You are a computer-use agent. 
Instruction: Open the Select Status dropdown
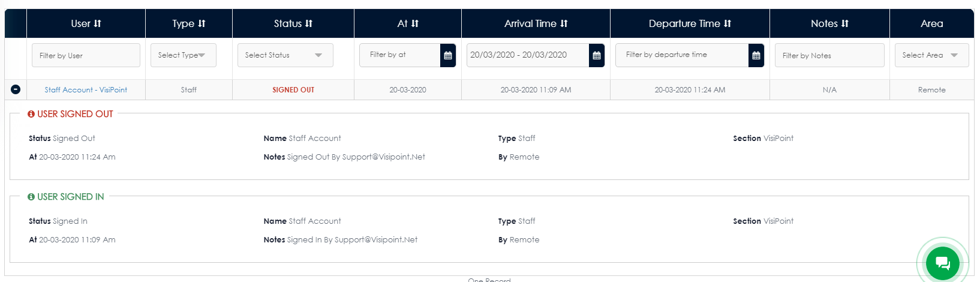pyautogui.click(x=285, y=55)
